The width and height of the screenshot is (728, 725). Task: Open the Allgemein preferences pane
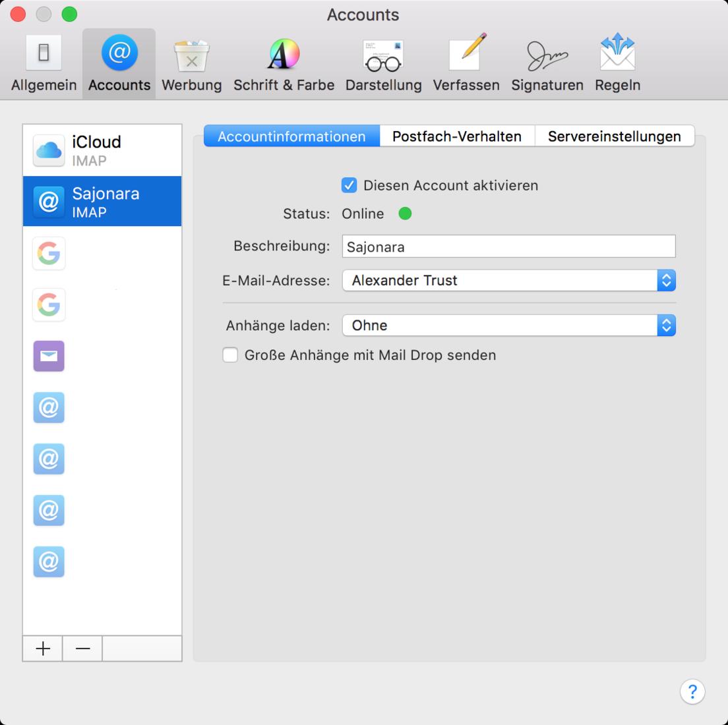point(44,64)
